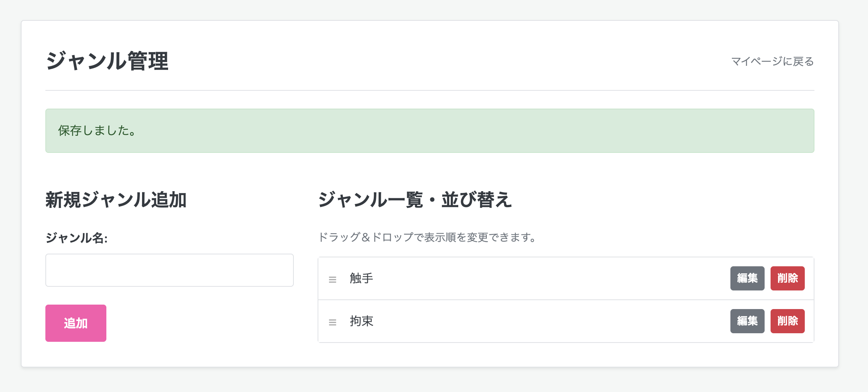868x392 pixels.
Task: Click the drag handle icon beside 拘束
Action: click(332, 321)
